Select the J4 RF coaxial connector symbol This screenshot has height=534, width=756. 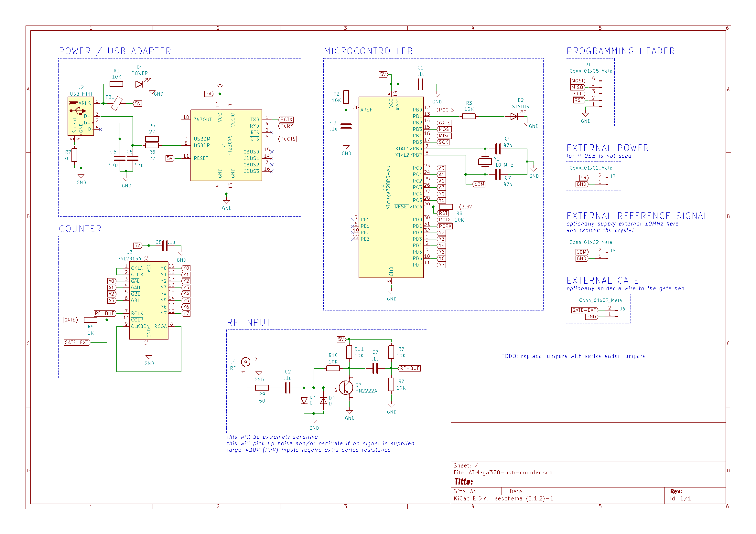[x=245, y=362]
